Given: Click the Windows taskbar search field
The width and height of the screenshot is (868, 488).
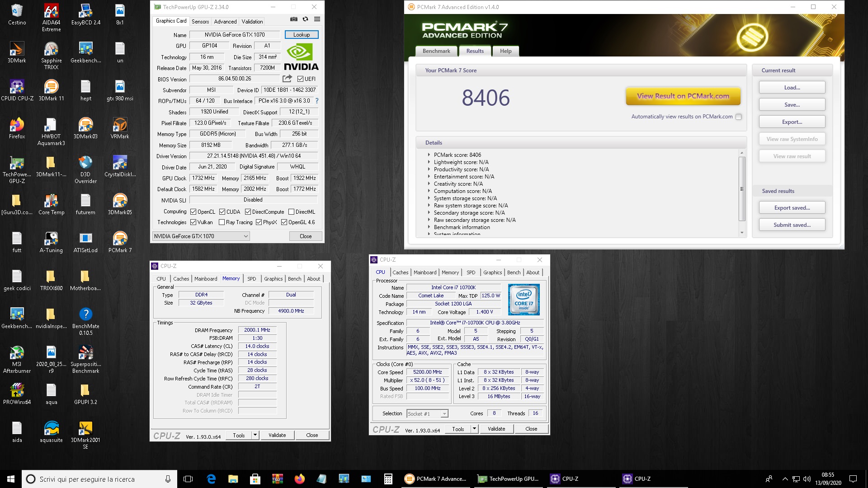Looking at the screenshot, I should [99, 479].
